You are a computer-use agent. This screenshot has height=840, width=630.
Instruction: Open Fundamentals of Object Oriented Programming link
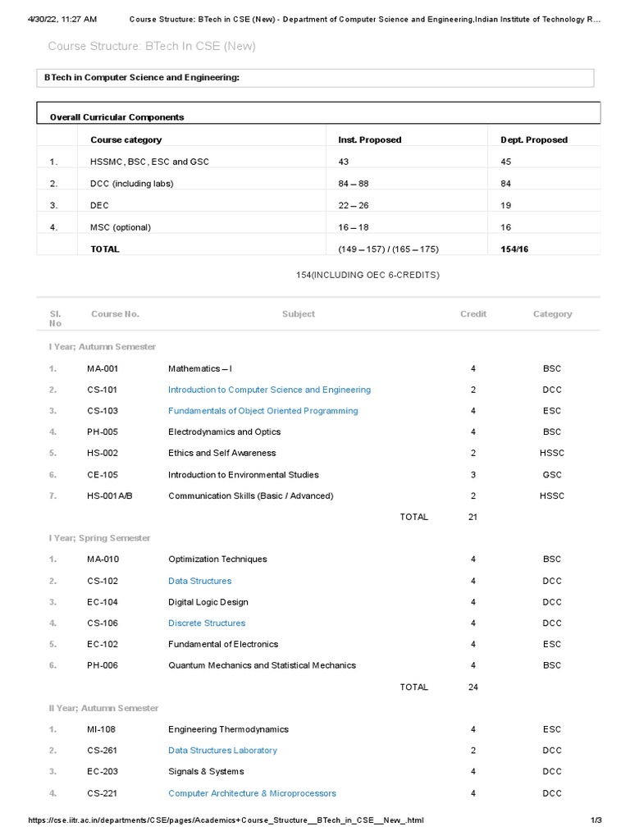click(262, 411)
